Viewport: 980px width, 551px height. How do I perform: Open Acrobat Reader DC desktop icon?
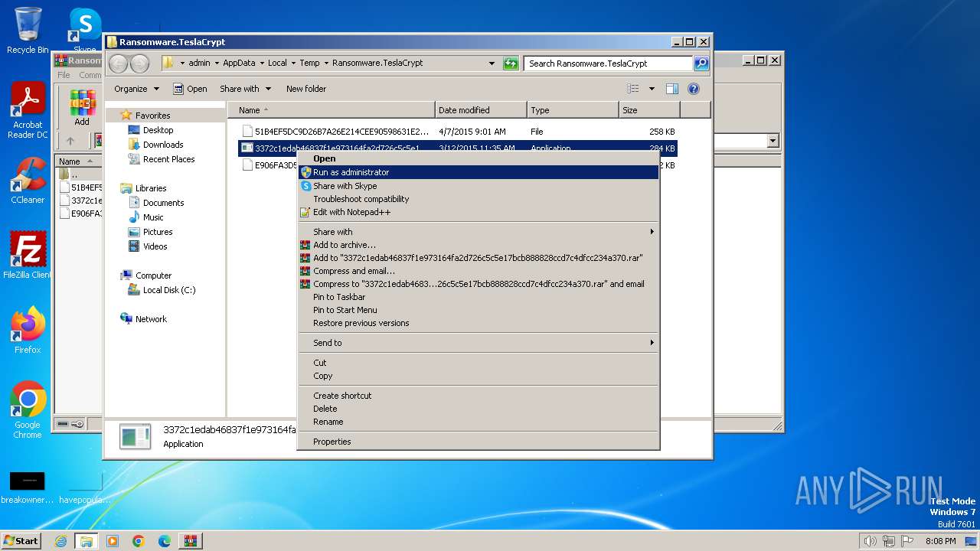pos(28,111)
